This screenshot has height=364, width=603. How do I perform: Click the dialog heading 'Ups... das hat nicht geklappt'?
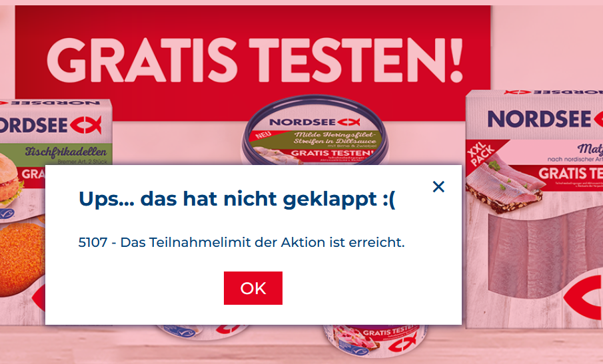click(237, 199)
